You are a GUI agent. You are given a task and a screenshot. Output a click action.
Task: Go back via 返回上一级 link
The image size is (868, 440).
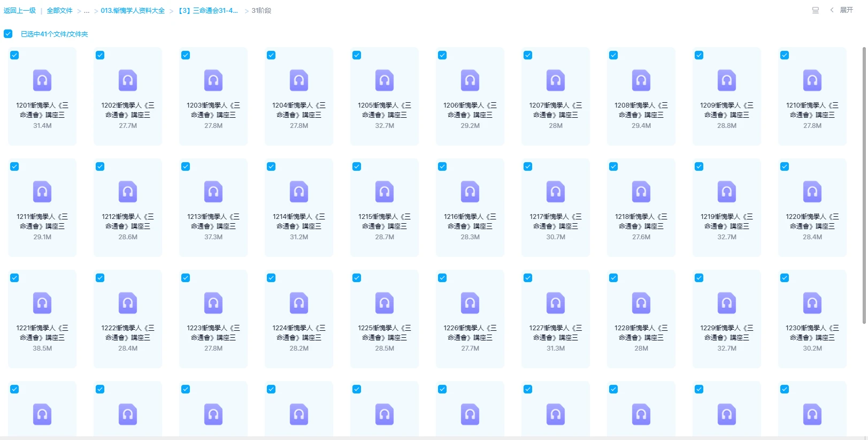pyautogui.click(x=20, y=11)
